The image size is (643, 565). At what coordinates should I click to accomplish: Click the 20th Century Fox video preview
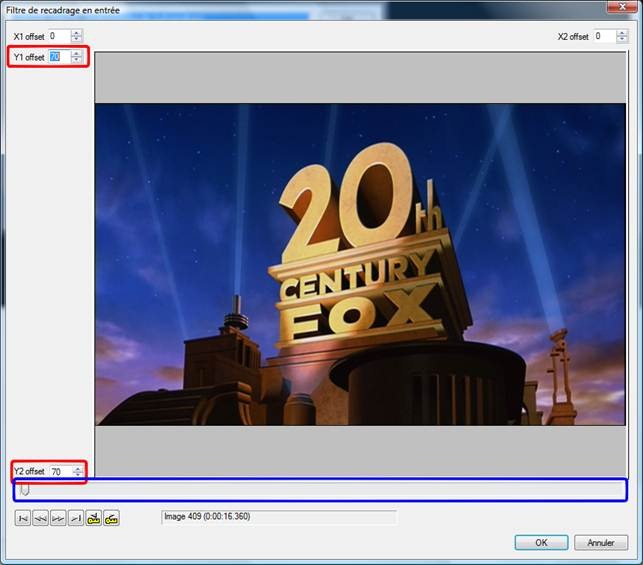[360, 264]
